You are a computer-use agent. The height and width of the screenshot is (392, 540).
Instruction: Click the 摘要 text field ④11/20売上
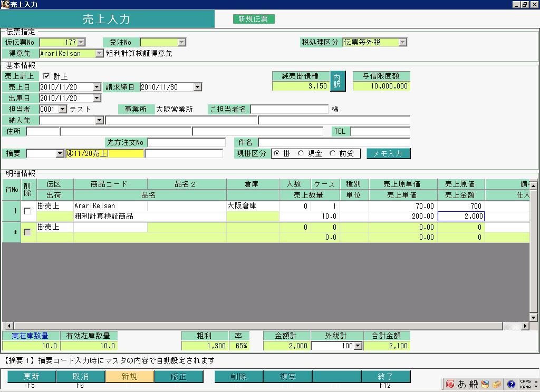click(x=105, y=153)
